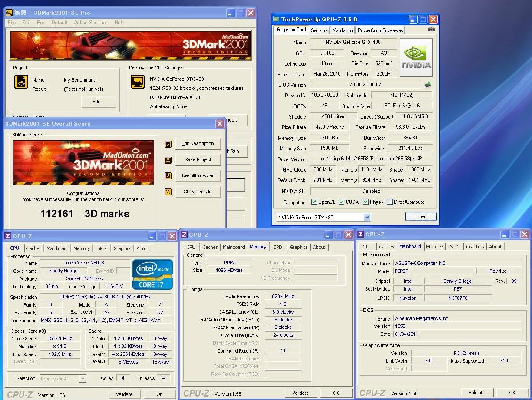Click the CAS# Latency 8.0 clocks value
This screenshot has height=400, width=532.
tap(283, 312)
